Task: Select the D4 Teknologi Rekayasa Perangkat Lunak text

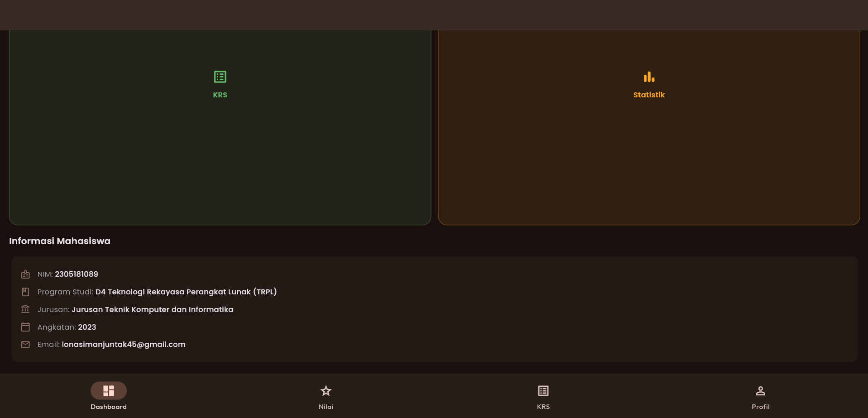Action: (186, 292)
